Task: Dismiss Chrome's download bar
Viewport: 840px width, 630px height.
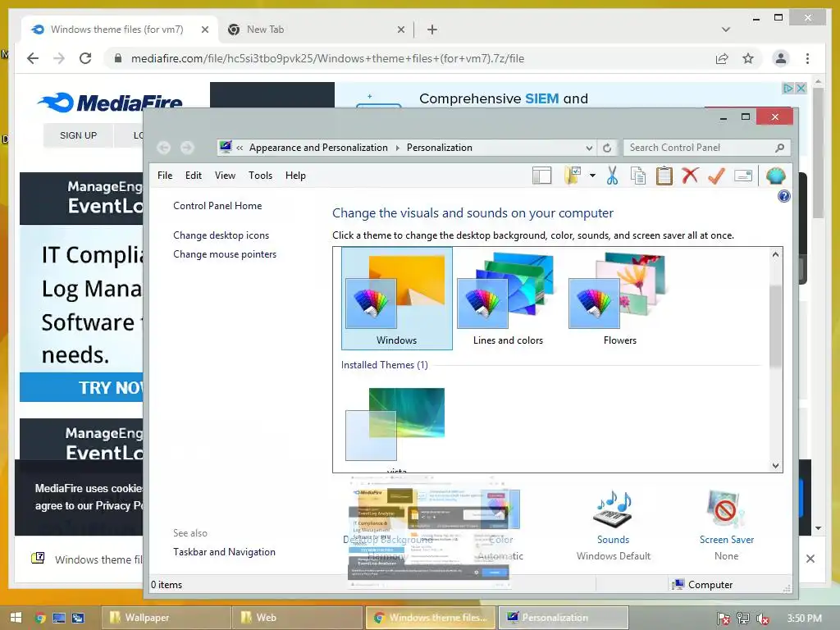Action: pyautogui.click(x=810, y=559)
